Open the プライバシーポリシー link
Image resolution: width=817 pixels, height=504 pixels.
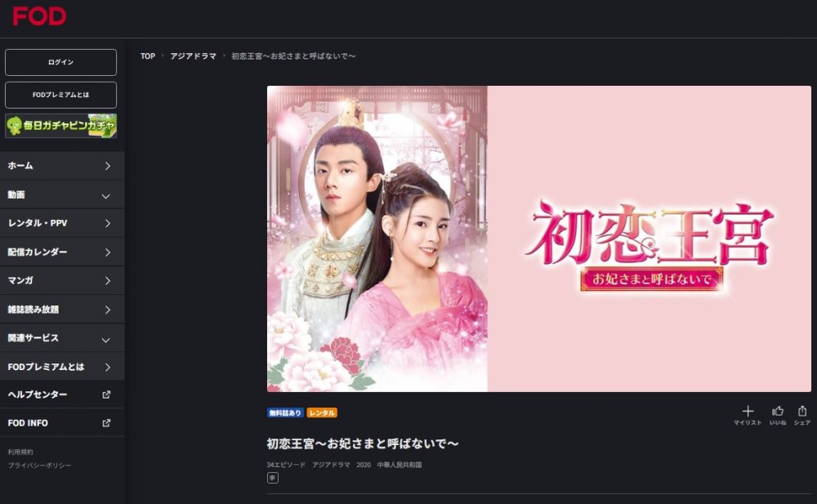point(39,465)
